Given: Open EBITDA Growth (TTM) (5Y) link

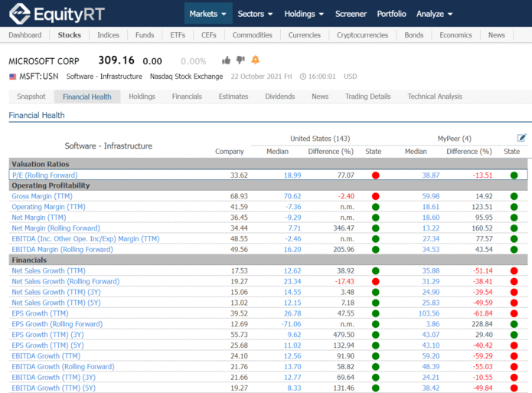Looking at the screenshot, I should point(54,388).
